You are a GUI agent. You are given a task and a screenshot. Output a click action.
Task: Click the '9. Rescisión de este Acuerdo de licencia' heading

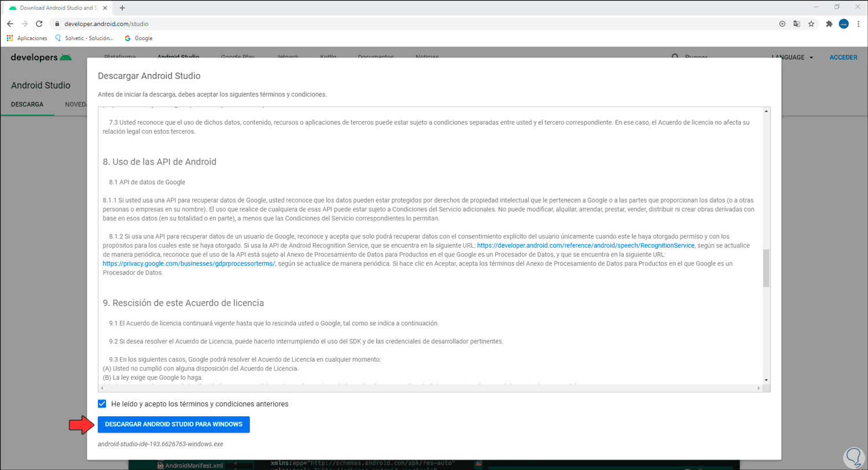pos(183,303)
